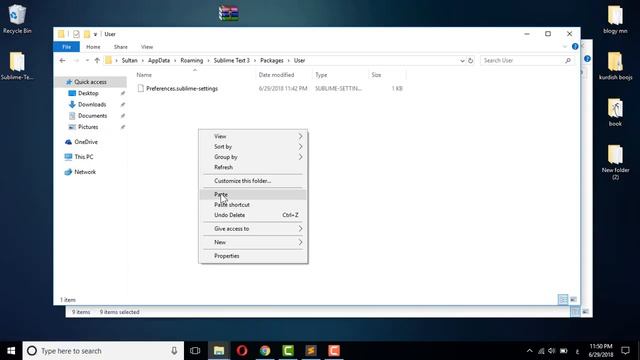
Task: Open Sublime Text from the taskbar
Action: pos(311,351)
